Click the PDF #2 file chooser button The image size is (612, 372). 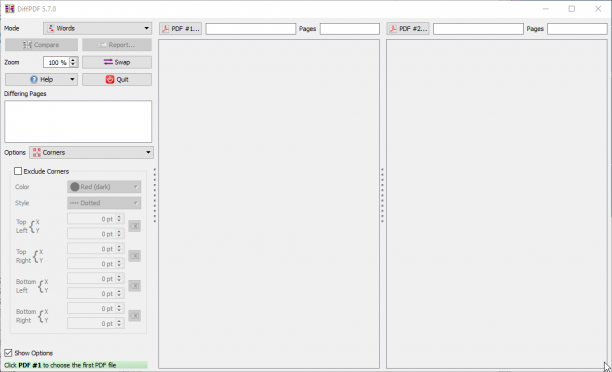(x=408, y=28)
